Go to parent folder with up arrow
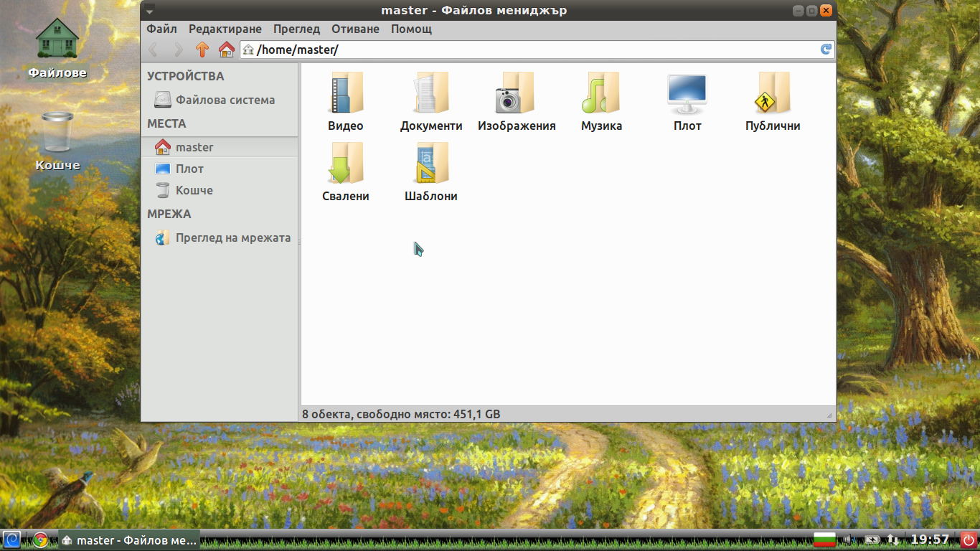Viewport: 980px width, 551px height. [x=202, y=50]
